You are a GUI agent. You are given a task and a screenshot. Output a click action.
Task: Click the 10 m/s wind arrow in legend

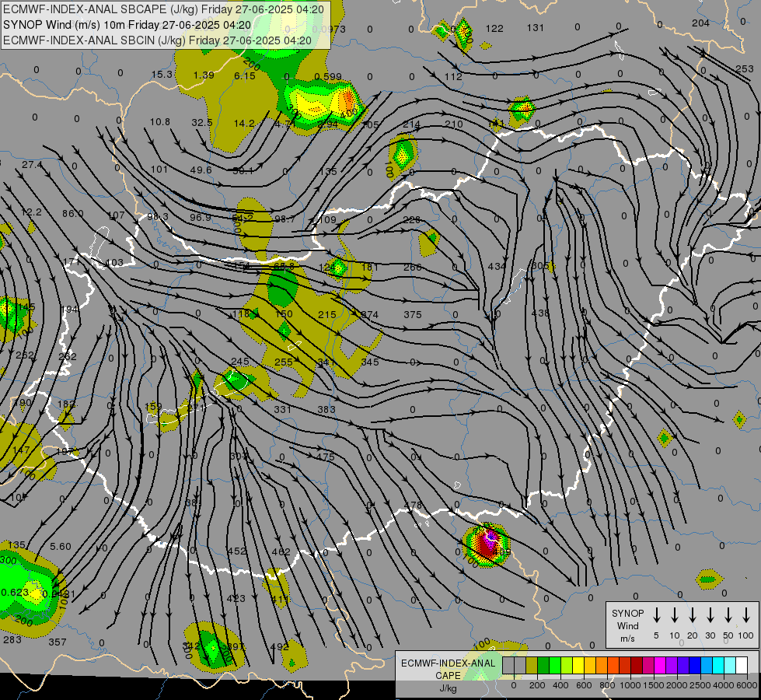tap(674, 615)
